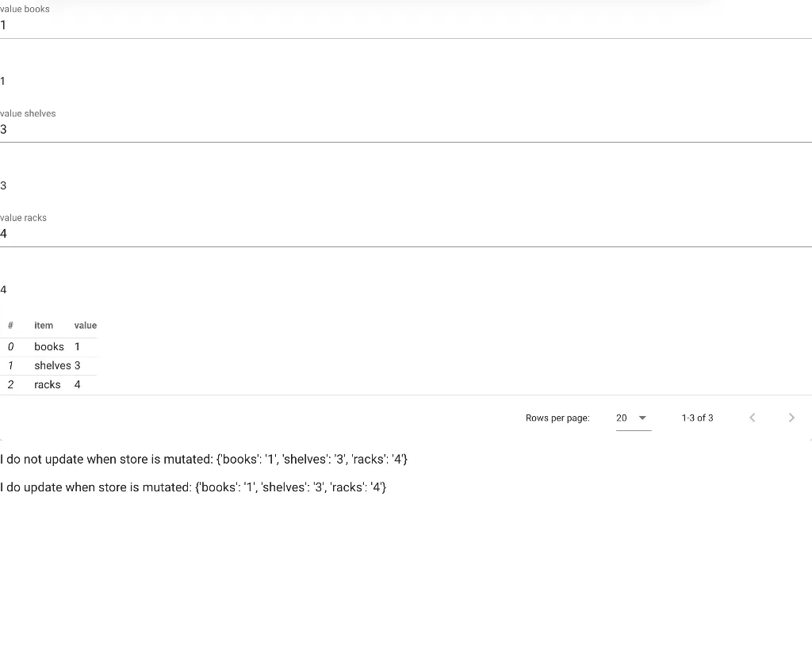The width and height of the screenshot is (812, 649).
Task: Click the value column header
Action: 86,326
